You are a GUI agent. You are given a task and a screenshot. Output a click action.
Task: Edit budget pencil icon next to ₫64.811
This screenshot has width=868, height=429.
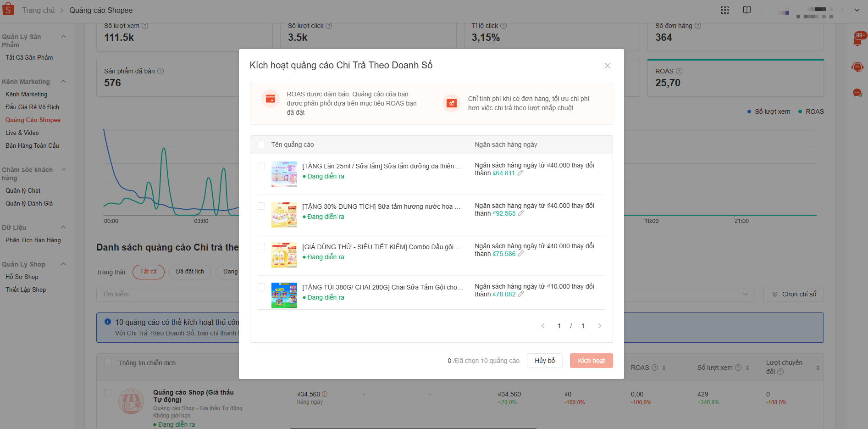click(520, 173)
